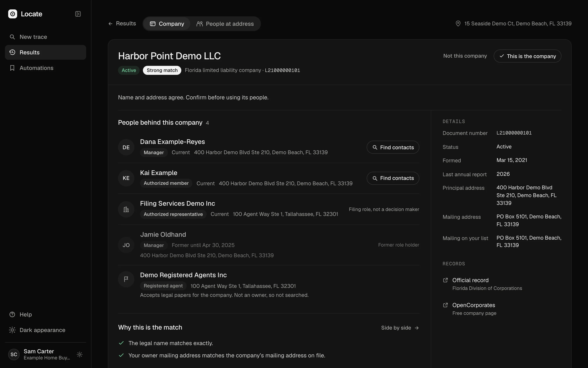Click the Locate logo icon
This screenshot has height=368, width=588.
click(13, 14)
